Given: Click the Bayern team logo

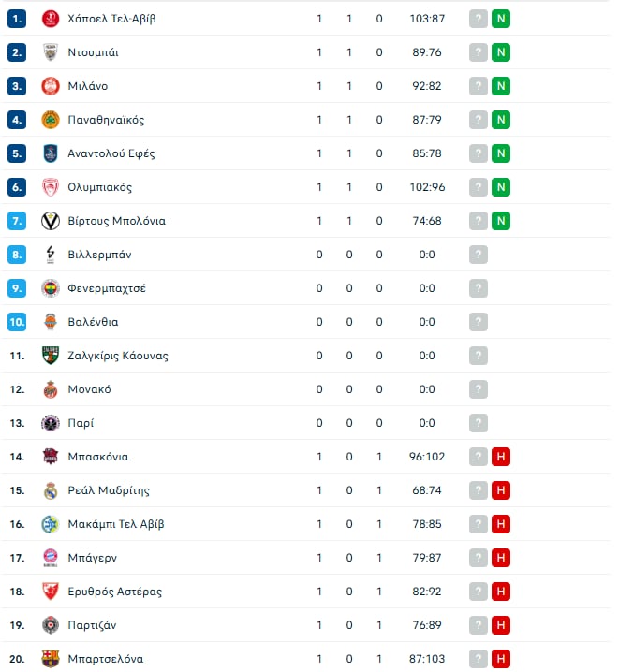Looking at the screenshot, I should pyautogui.click(x=51, y=558).
